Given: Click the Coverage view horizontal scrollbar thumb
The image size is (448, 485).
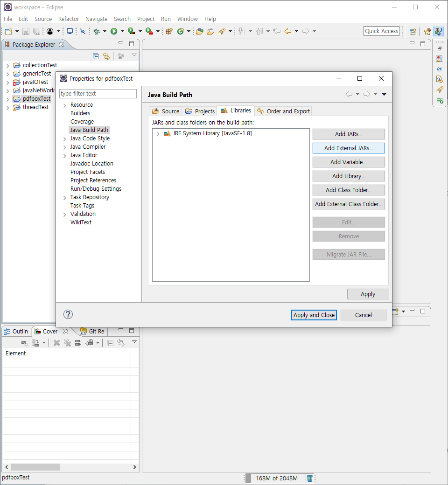Looking at the screenshot, I should pos(35,467).
